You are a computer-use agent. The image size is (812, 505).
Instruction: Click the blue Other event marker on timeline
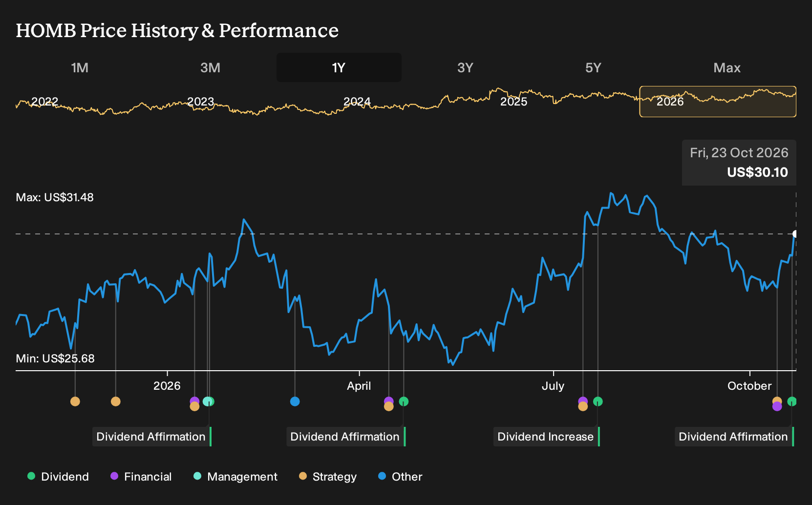[295, 401]
